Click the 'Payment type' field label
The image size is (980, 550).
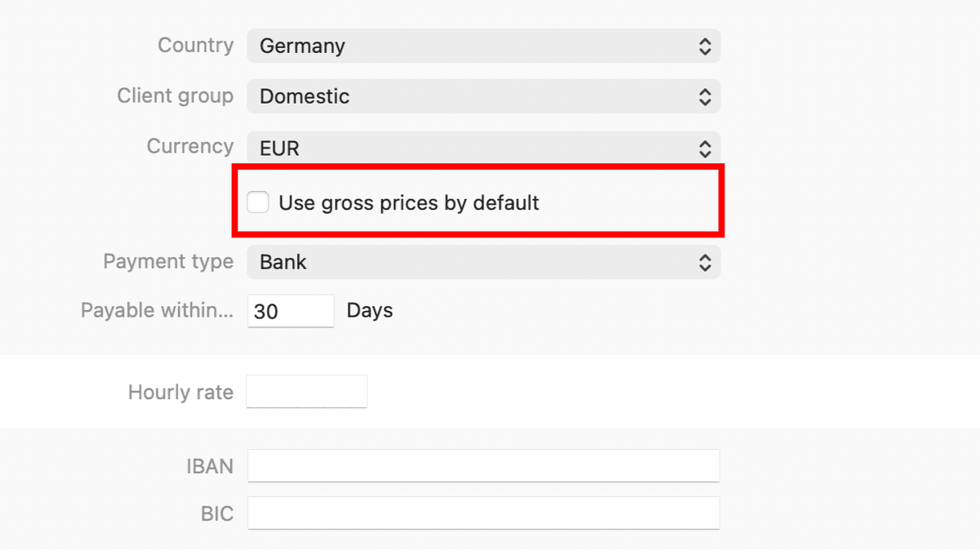pos(167,262)
